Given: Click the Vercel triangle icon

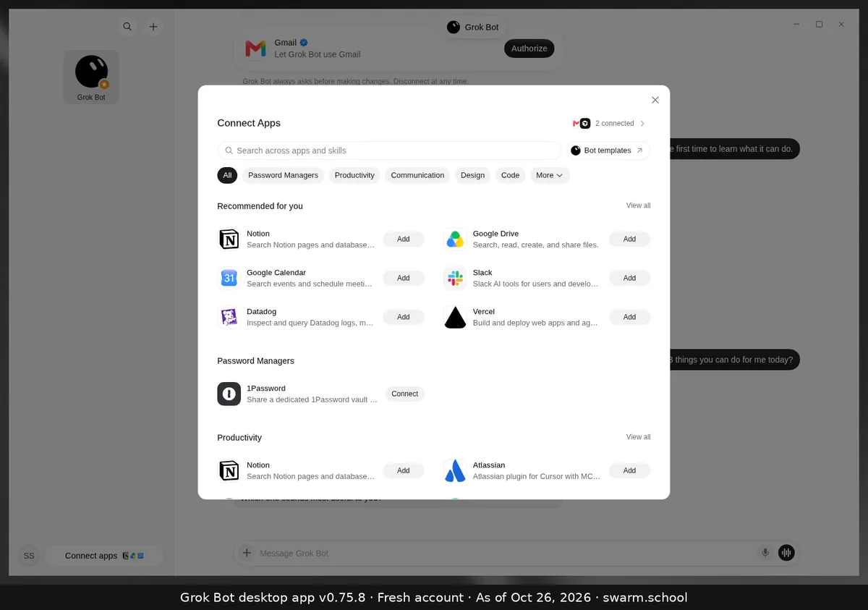Looking at the screenshot, I should [x=455, y=318].
